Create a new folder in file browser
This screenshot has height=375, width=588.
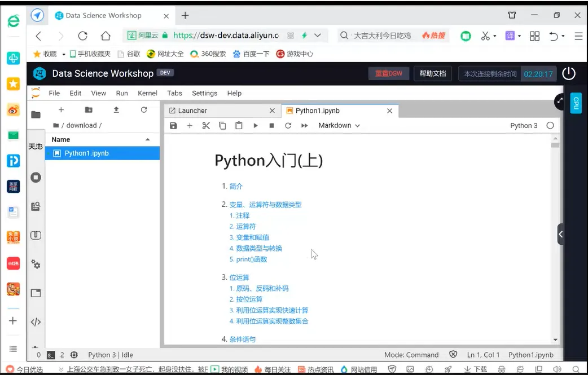pyautogui.click(x=89, y=110)
